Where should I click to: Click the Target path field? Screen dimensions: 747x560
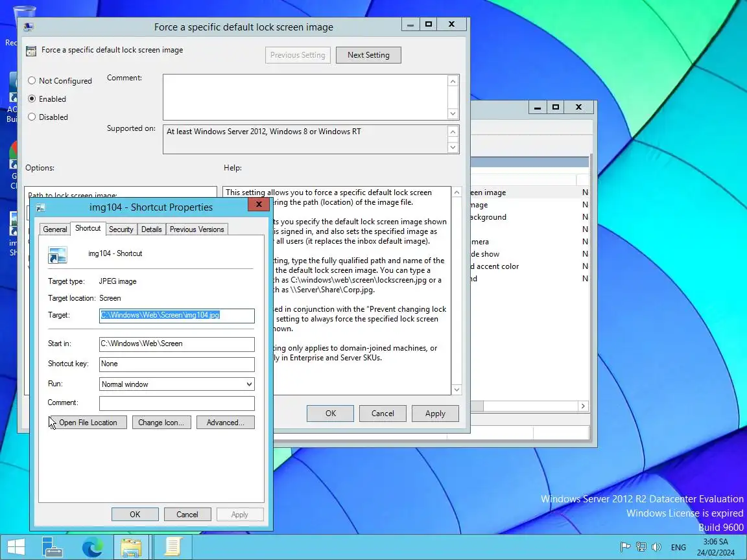click(x=177, y=315)
